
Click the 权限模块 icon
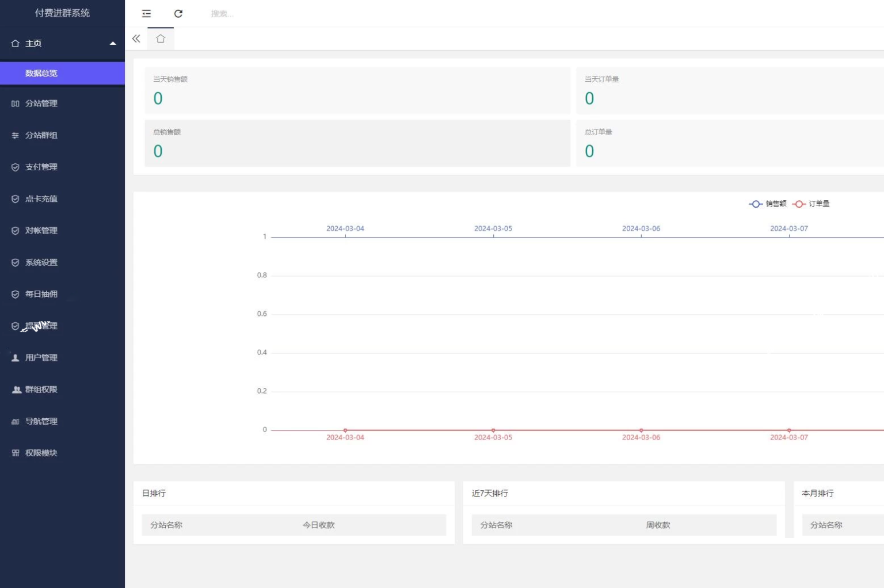[16, 453]
